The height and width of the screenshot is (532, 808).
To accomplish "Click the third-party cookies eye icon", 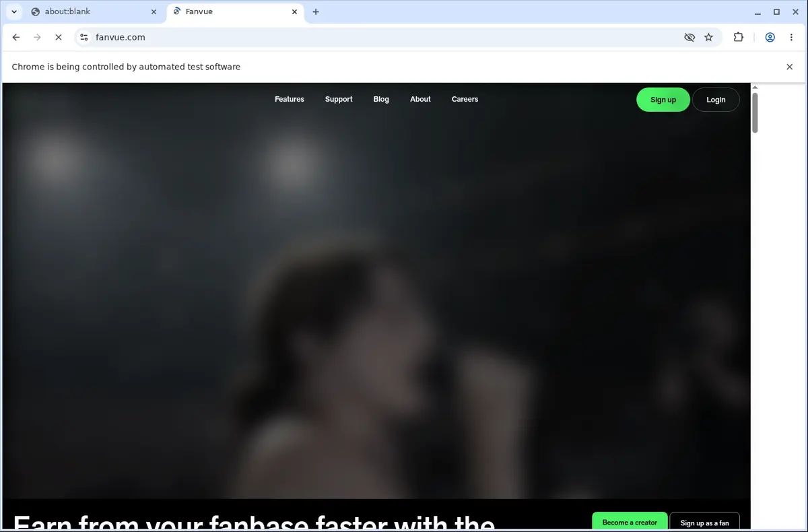I will (x=689, y=38).
